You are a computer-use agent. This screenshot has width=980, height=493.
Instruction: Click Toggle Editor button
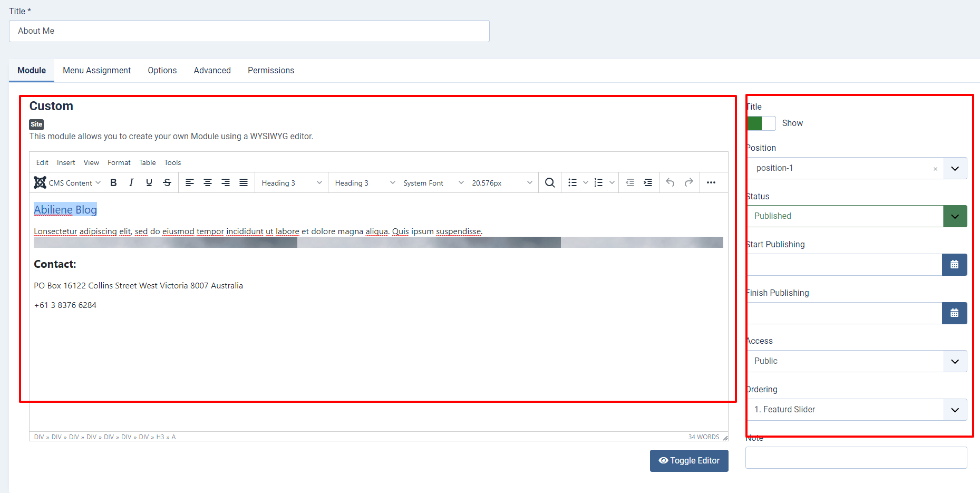(688, 461)
